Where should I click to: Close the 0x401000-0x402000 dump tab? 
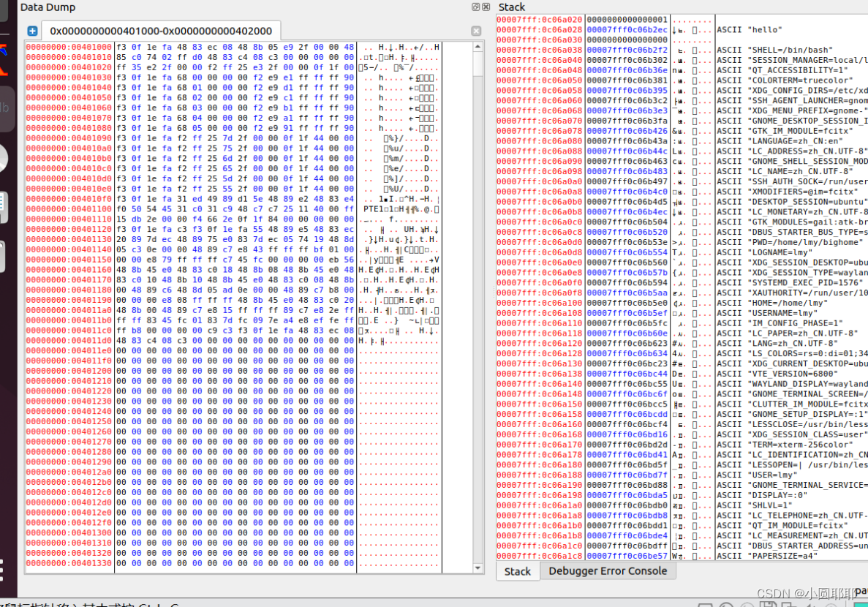pos(476,31)
